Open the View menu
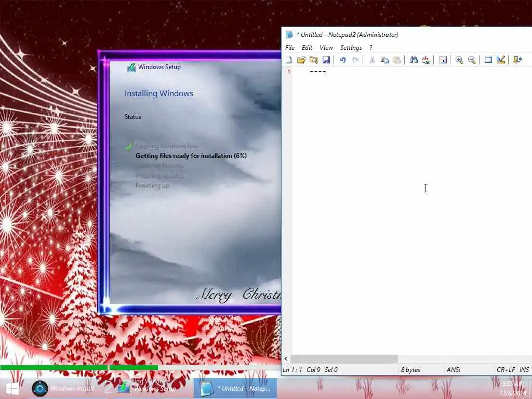The image size is (532, 399). [x=326, y=48]
